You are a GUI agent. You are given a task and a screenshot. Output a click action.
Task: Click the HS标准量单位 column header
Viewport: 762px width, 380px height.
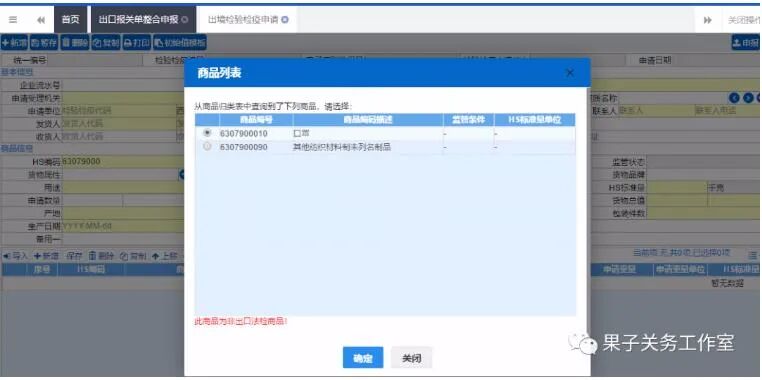(x=535, y=120)
